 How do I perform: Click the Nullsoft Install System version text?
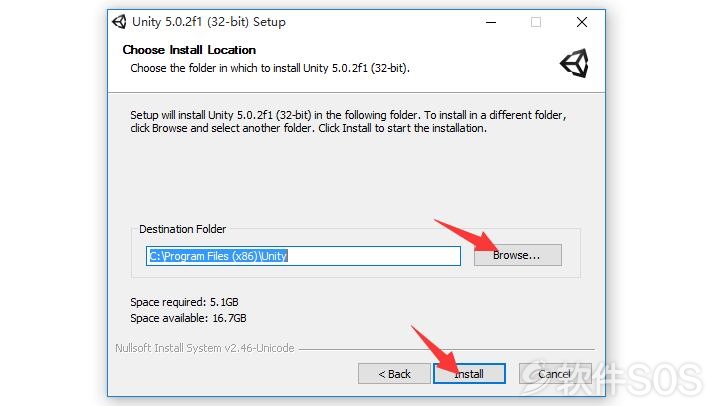point(205,348)
